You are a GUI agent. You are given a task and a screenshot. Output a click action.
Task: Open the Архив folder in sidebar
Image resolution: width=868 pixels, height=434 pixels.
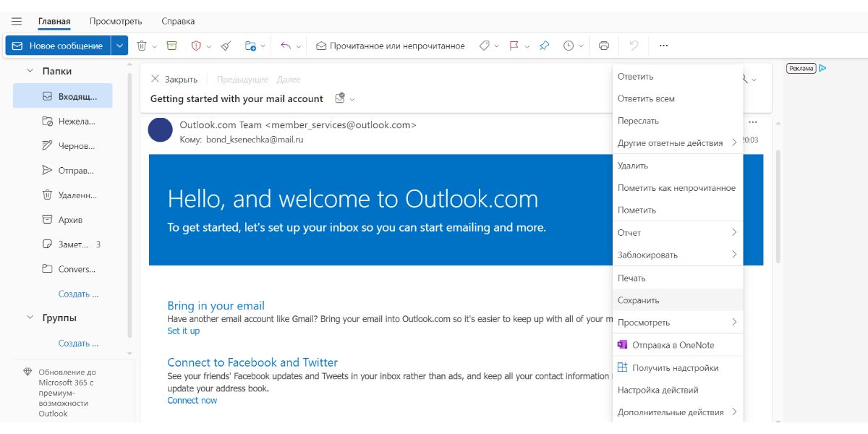(63, 219)
